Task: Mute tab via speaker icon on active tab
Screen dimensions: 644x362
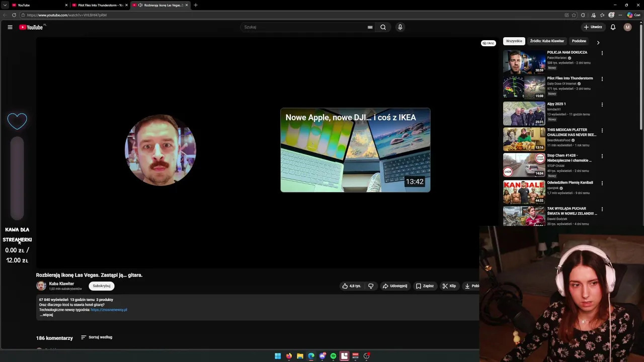Action: 140,5
